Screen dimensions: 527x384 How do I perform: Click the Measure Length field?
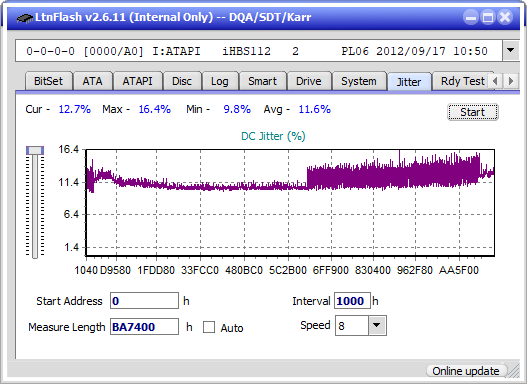145,327
